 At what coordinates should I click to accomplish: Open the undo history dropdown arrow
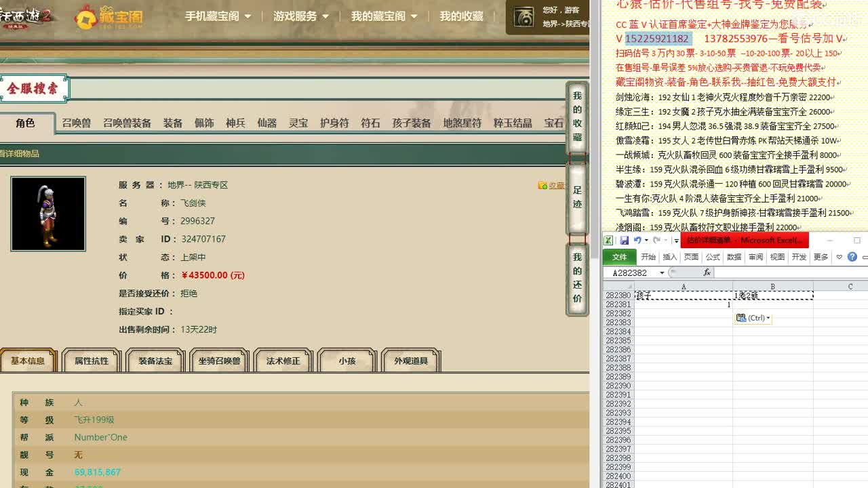[x=646, y=241]
